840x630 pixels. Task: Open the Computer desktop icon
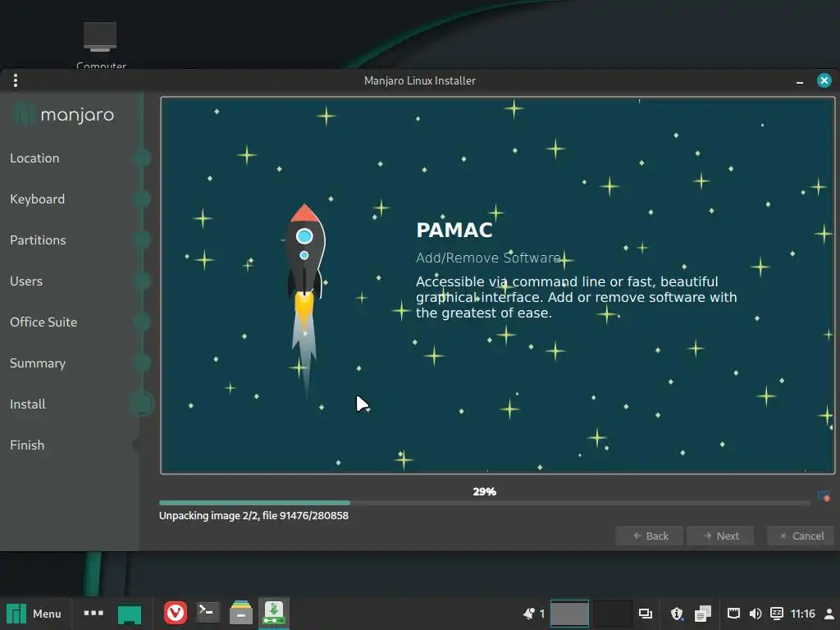coord(101,44)
